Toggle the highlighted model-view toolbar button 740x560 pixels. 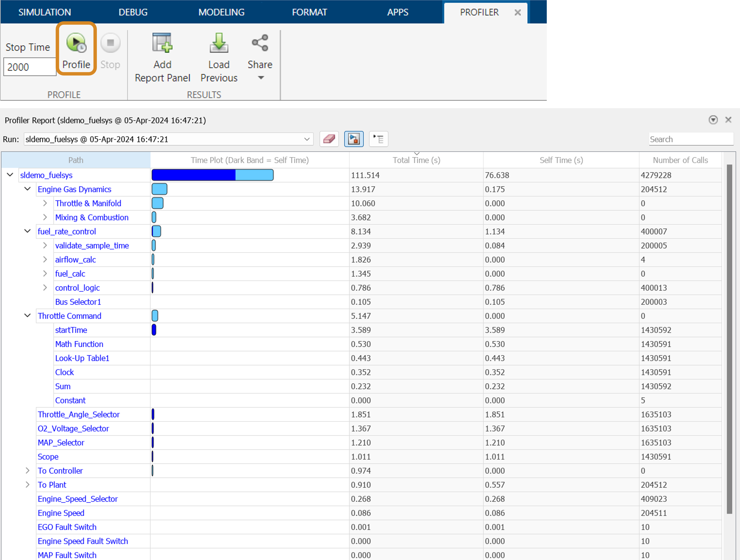[x=354, y=139]
